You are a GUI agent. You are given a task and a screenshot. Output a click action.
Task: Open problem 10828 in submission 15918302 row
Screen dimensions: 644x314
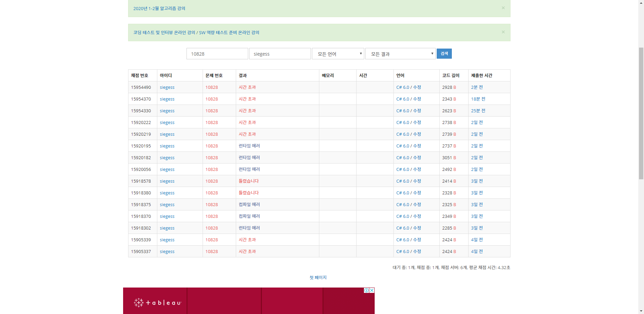[x=212, y=228]
